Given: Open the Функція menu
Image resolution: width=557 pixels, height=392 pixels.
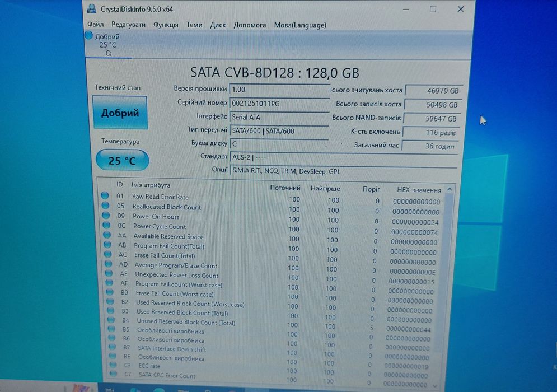Looking at the screenshot, I should click(x=166, y=25).
